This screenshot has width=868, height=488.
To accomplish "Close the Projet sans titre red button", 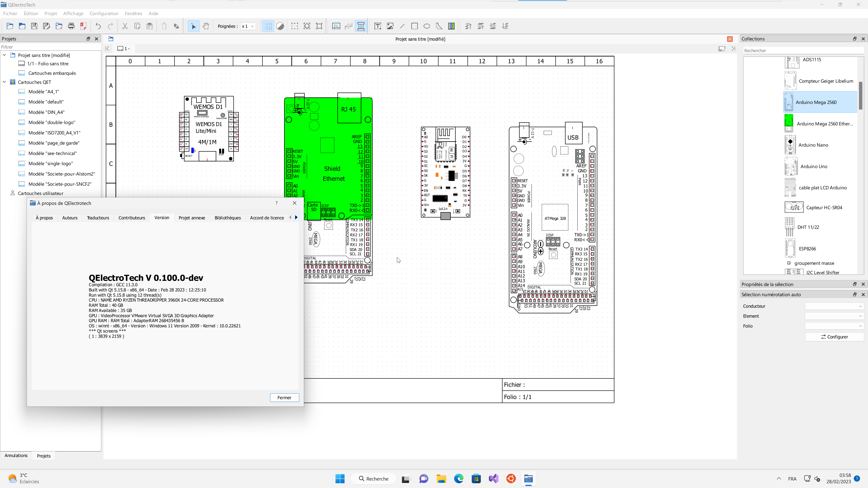I will pos(730,39).
